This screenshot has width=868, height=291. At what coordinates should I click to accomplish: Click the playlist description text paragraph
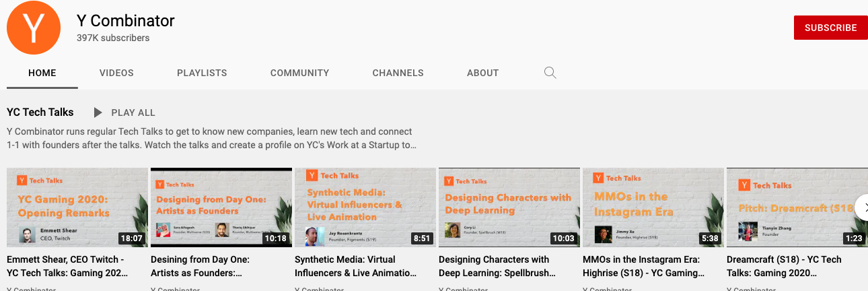(212, 138)
